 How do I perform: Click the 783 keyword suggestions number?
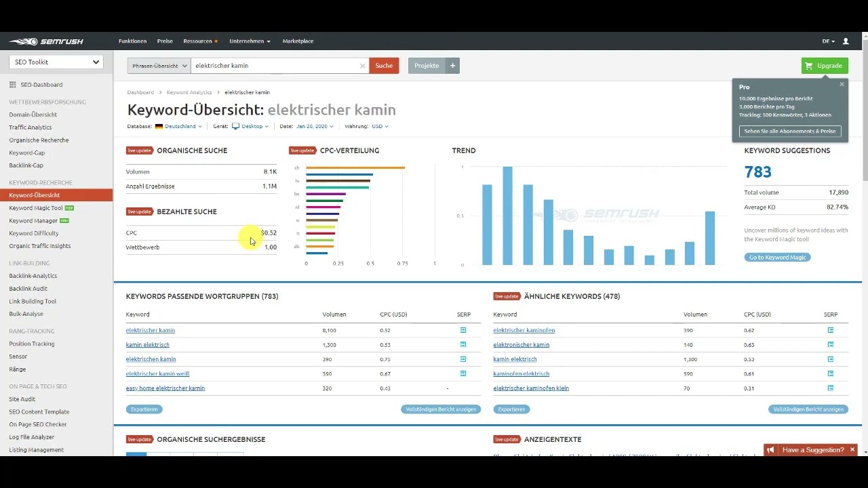pyautogui.click(x=758, y=172)
